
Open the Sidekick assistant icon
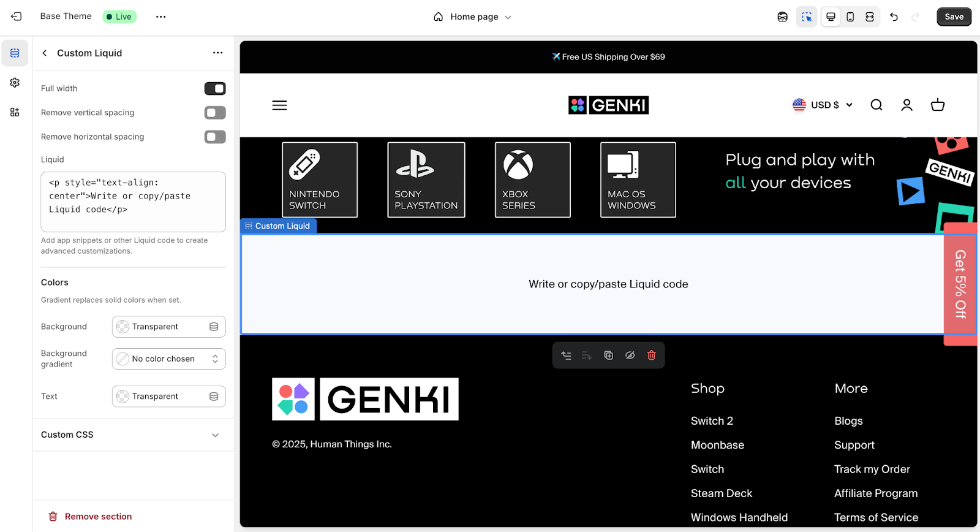click(x=782, y=17)
